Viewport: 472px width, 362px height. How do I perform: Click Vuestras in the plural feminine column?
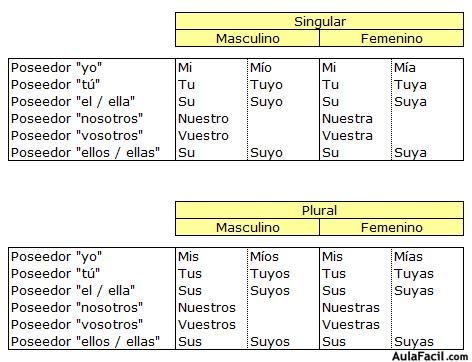pyautogui.click(x=351, y=325)
